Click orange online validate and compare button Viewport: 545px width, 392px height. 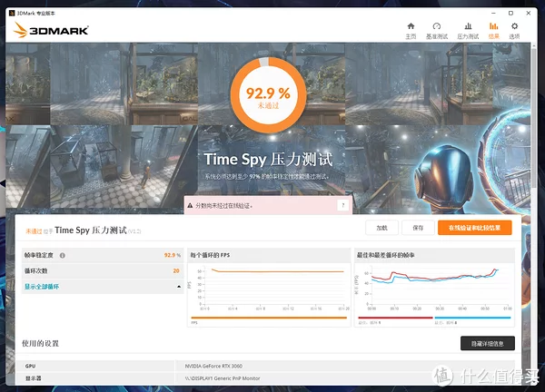474,228
